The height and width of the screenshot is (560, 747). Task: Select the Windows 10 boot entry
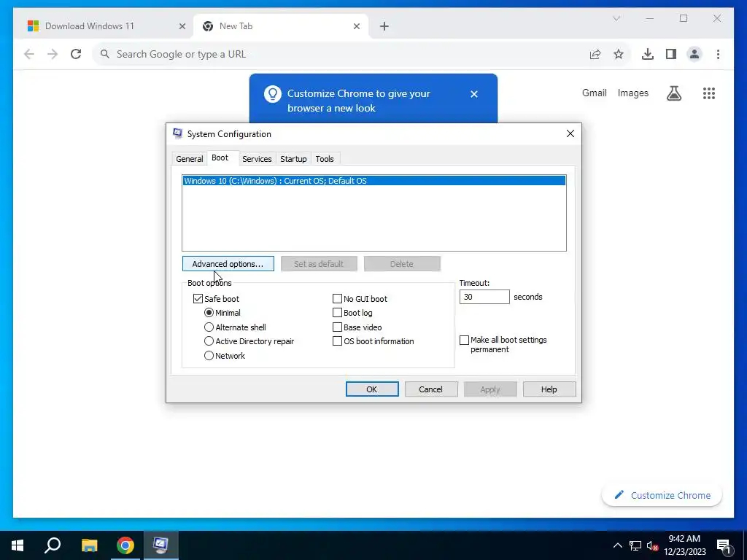(374, 181)
